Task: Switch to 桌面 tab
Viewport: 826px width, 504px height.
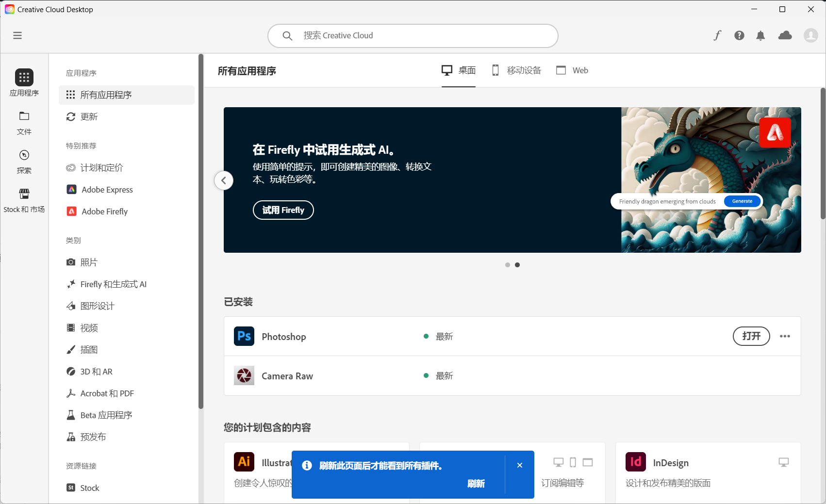Action: 459,70
